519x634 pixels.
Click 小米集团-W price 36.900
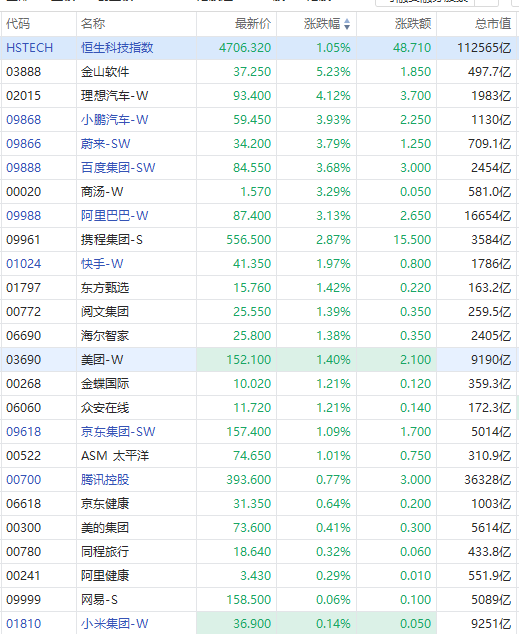[252, 623]
